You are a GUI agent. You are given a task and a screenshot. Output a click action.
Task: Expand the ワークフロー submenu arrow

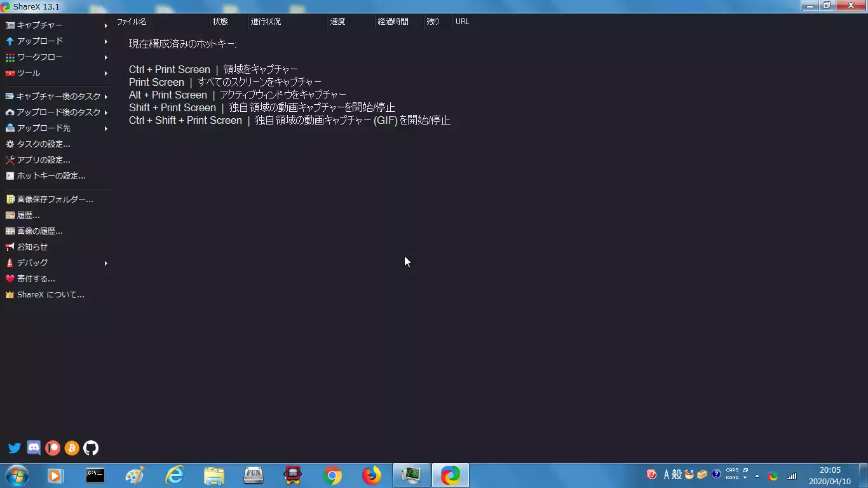[105, 57]
